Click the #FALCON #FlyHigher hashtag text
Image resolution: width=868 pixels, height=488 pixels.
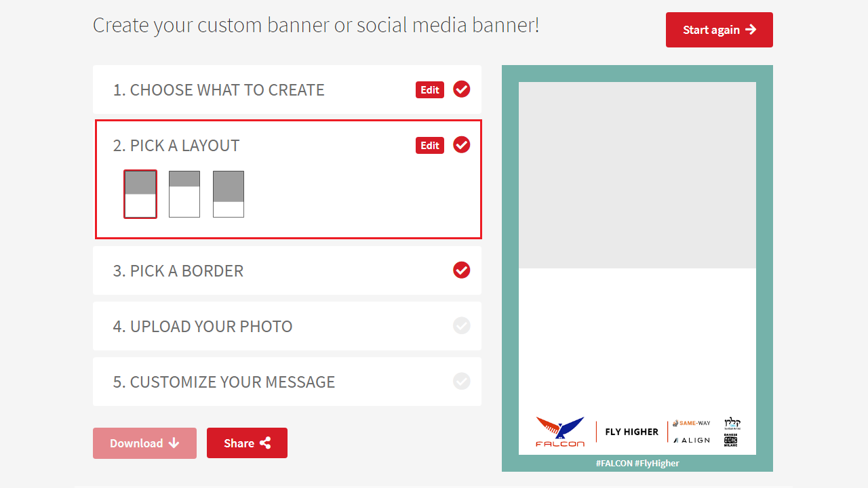[x=637, y=464]
